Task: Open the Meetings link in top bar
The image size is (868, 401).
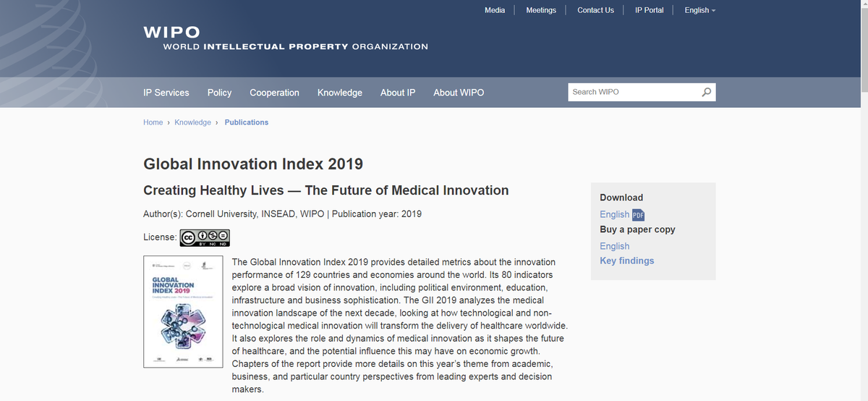Action: 541,10
